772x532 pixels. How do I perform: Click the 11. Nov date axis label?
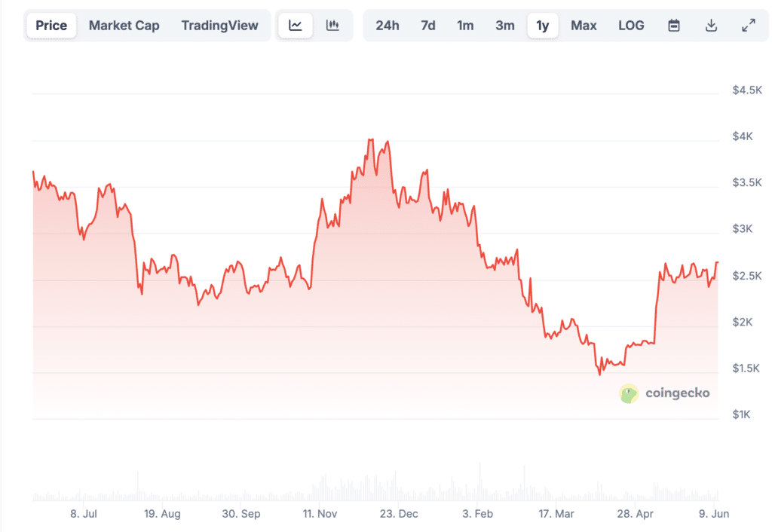319,514
